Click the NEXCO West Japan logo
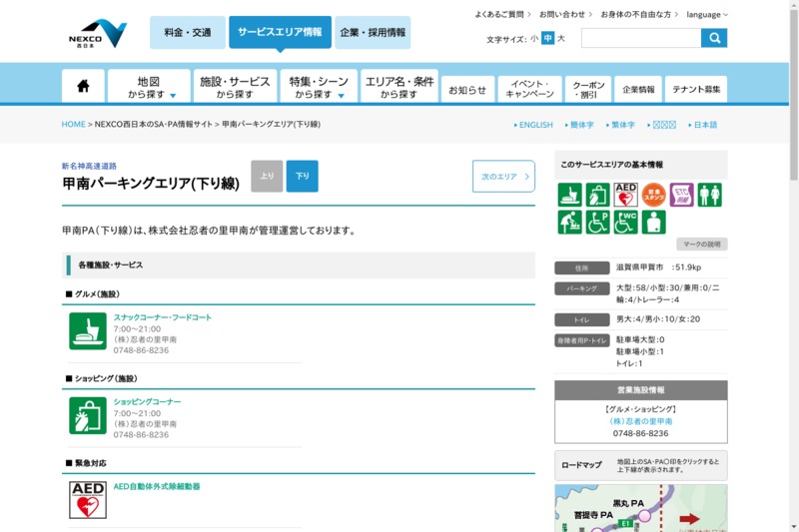Image resolution: width=799 pixels, height=532 pixels. tap(97, 33)
